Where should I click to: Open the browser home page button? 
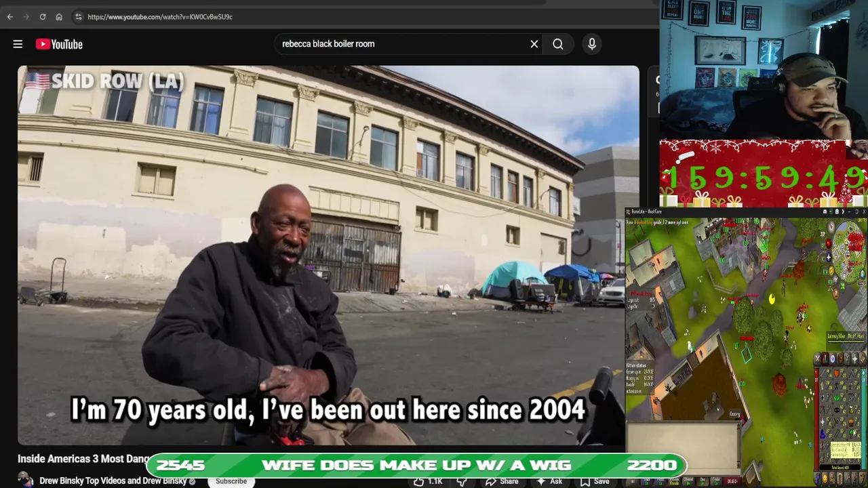pos(59,17)
